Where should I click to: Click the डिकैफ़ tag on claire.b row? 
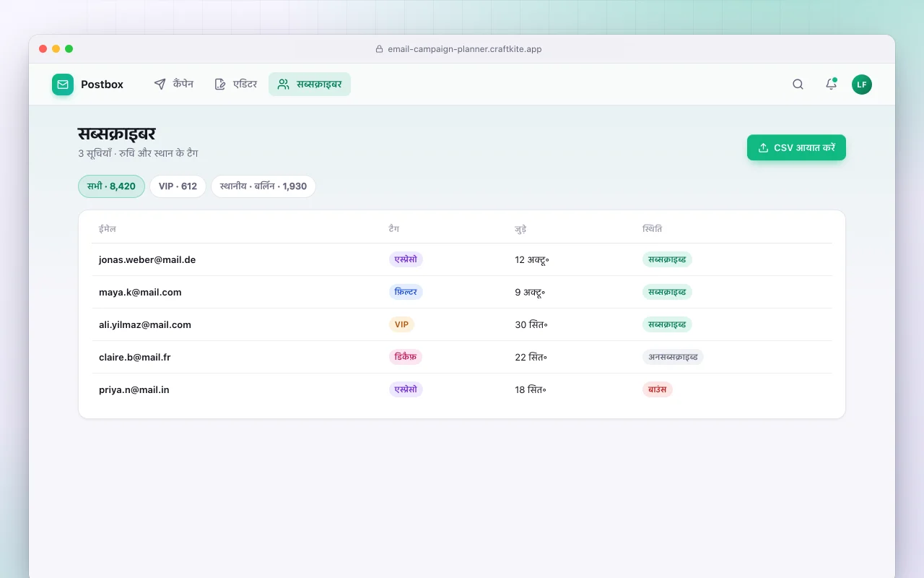coord(406,357)
